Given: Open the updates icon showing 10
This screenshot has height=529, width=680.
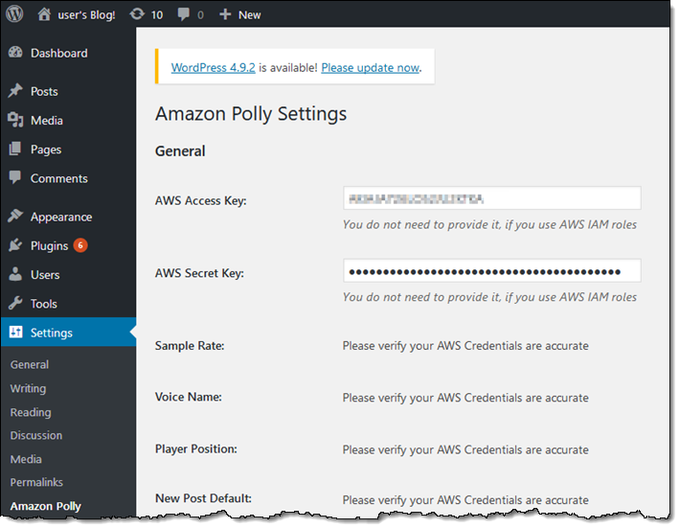Looking at the screenshot, I should coord(136,15).
